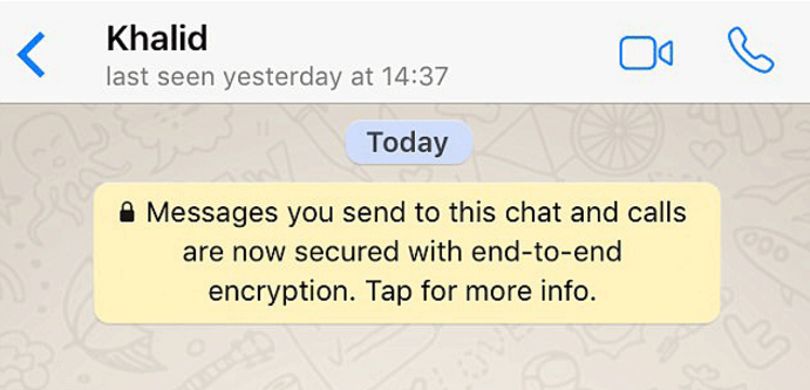Tap the 'Today' date chip
The image size is (810, 390).
click(408, 143)
